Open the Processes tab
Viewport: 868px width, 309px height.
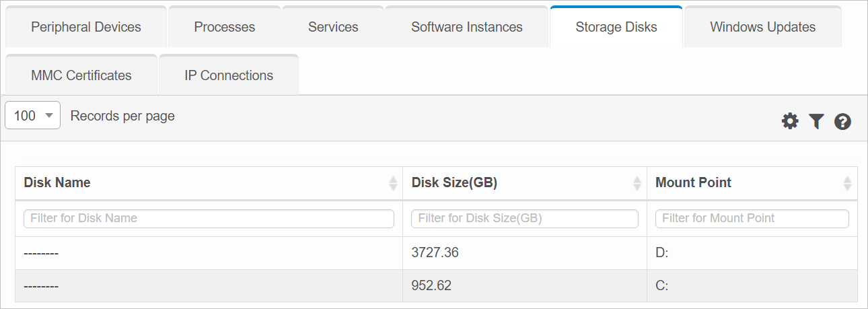pos(225,28)
